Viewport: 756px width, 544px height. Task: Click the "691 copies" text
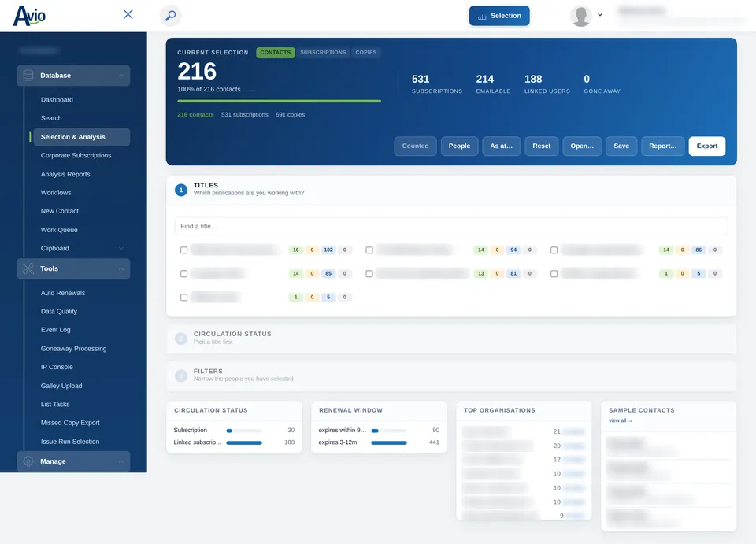click(291, 115)
